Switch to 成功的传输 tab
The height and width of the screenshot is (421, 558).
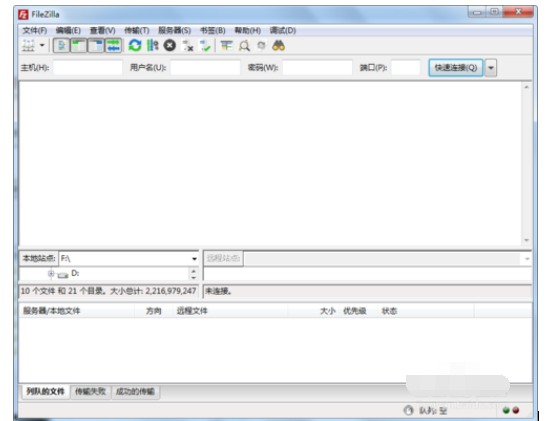tap(135, 392)
